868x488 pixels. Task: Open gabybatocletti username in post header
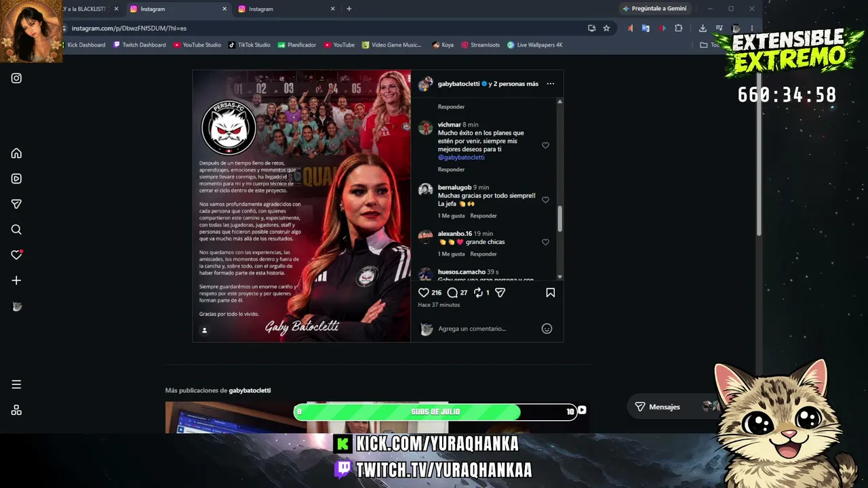pyautogui.click(x=458, y=84)
